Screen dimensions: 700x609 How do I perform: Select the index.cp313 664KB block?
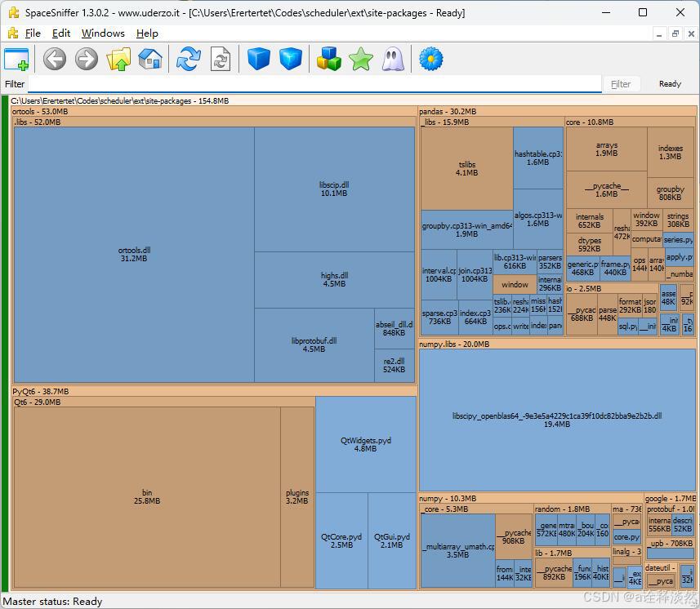(x=475, y=318)
